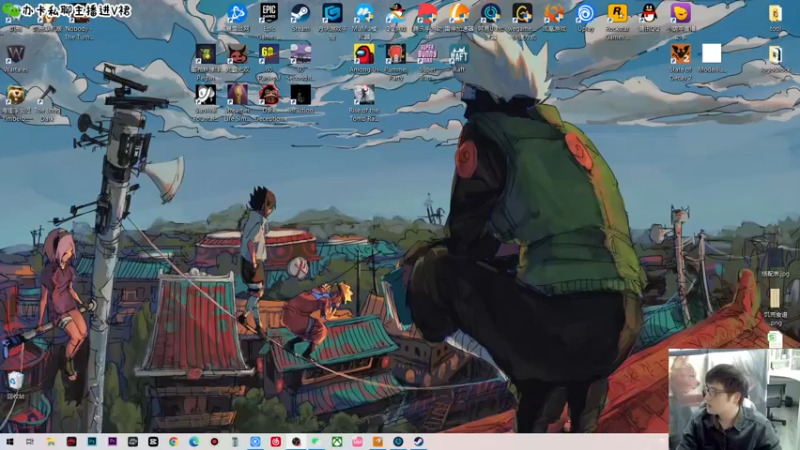Open CapCut from the taskbar
This screenshot has height=450, width=800.
153,442
